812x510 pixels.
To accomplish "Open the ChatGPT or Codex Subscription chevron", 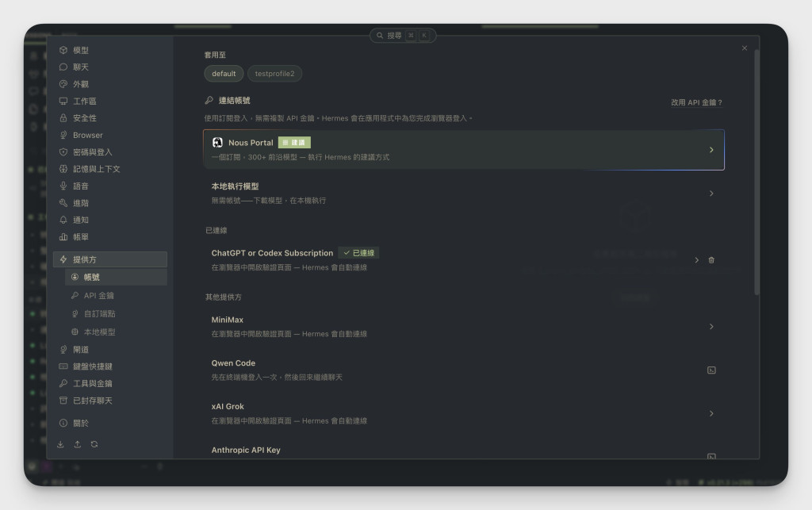I will click(696, 260).
